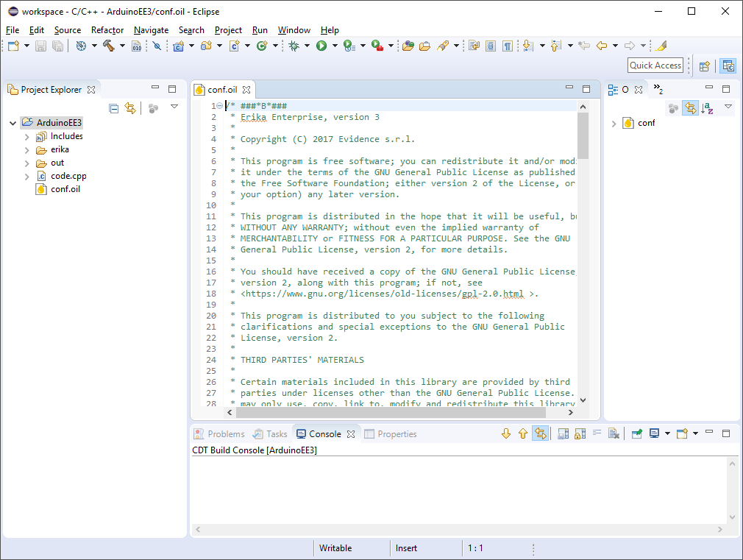Click the New wizard toolbar icon

13,46
